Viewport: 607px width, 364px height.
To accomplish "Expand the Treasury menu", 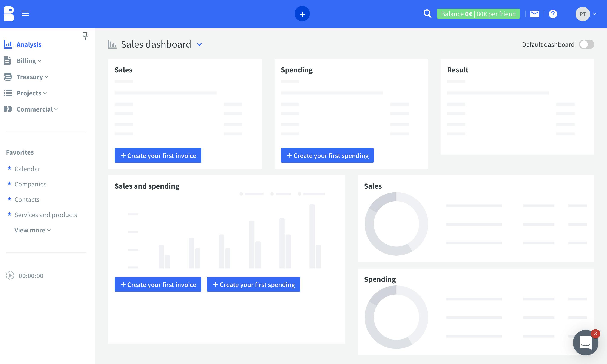I will tap(32, 77).
